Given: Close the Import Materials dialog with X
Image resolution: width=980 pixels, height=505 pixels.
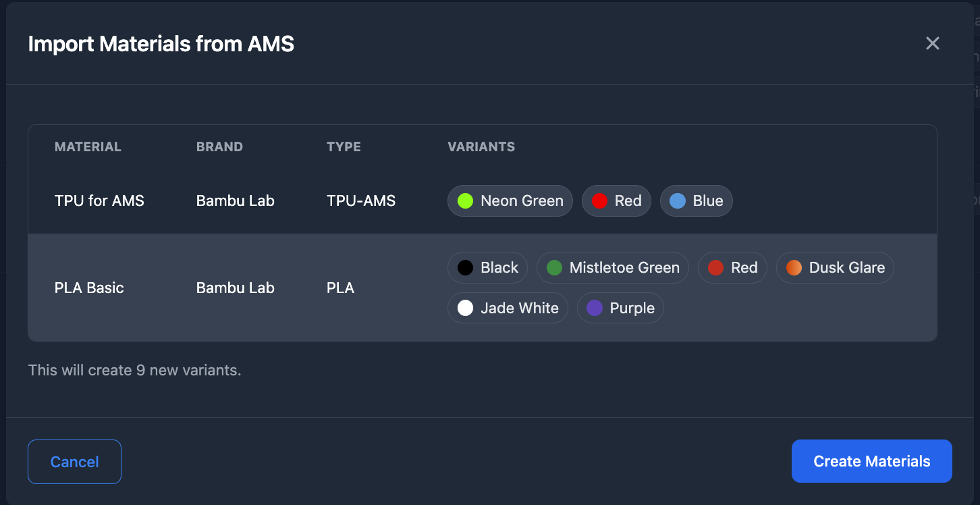Looking at the screenshot, I should click(932, 44).
